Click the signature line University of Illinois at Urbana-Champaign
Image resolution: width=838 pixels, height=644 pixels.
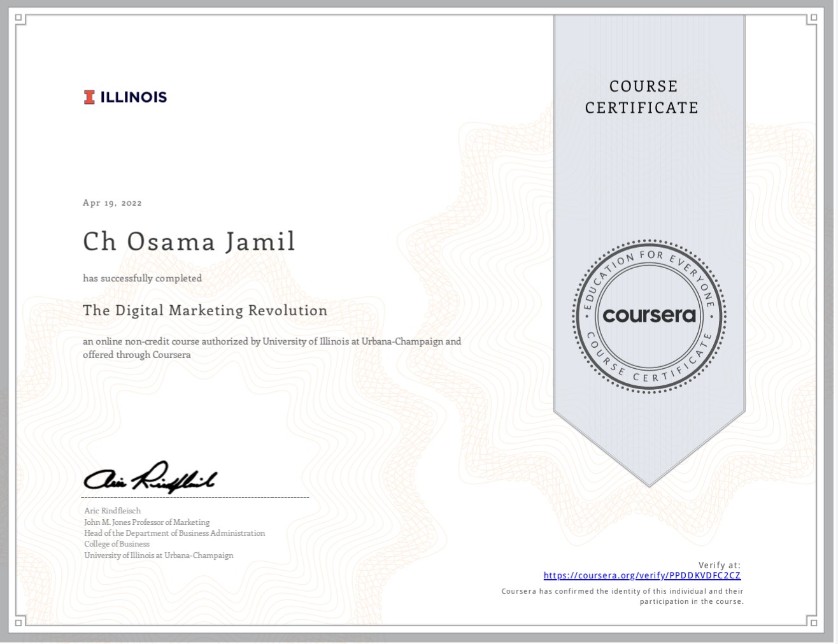pos(159,555)
